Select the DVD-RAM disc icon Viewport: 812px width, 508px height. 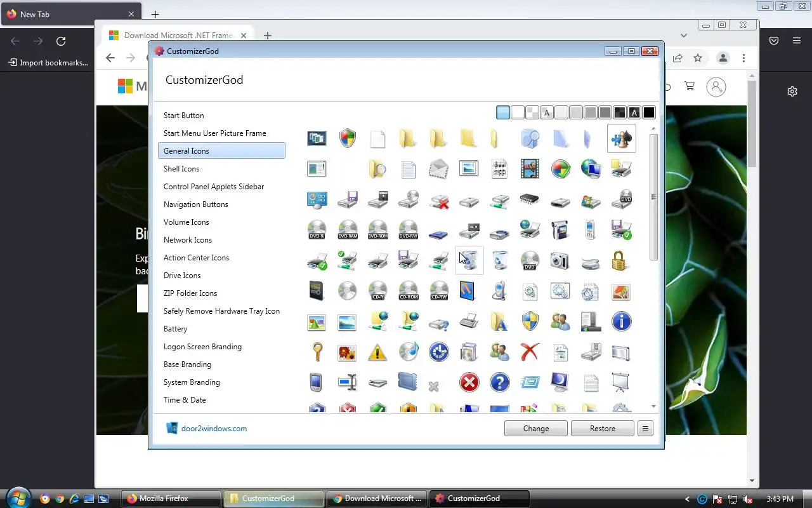pyautogui.click(x=347, y=230)
